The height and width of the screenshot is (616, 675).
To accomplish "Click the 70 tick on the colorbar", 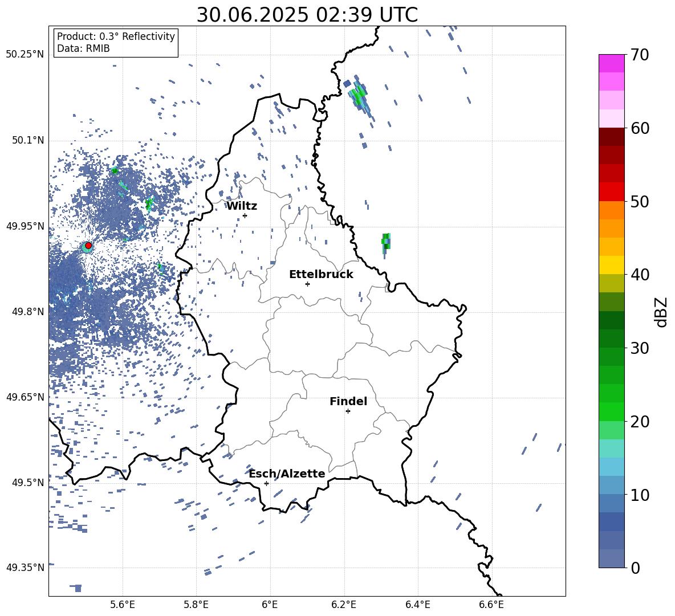I will [x=640, y=55].
